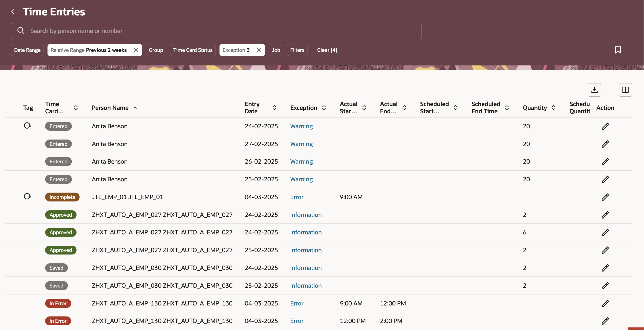Edit EMP_027 24-02-2025 entry with quantity 6
The height and width of the screenshot is (330, 644).
point(605,232)
